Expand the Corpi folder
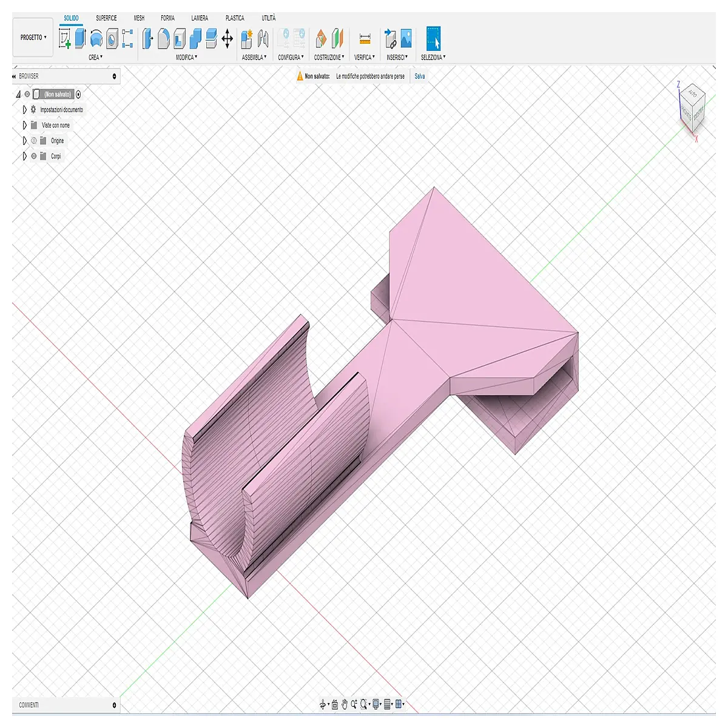 click(x=25, y=156)
